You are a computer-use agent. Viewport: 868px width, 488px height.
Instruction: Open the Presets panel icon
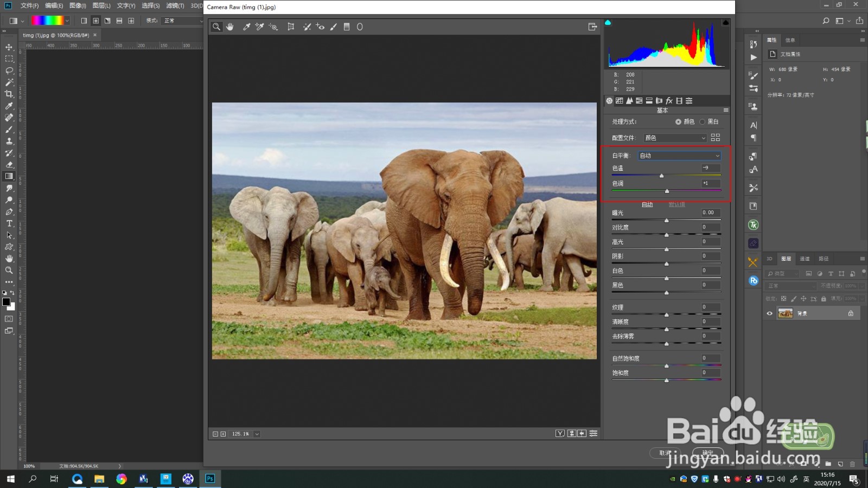[689, 101]
